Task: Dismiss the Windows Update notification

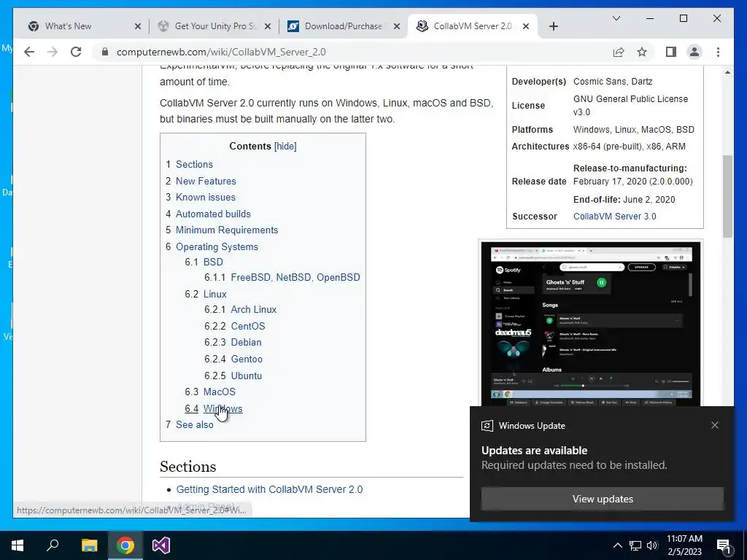Action: click(715, 425)
